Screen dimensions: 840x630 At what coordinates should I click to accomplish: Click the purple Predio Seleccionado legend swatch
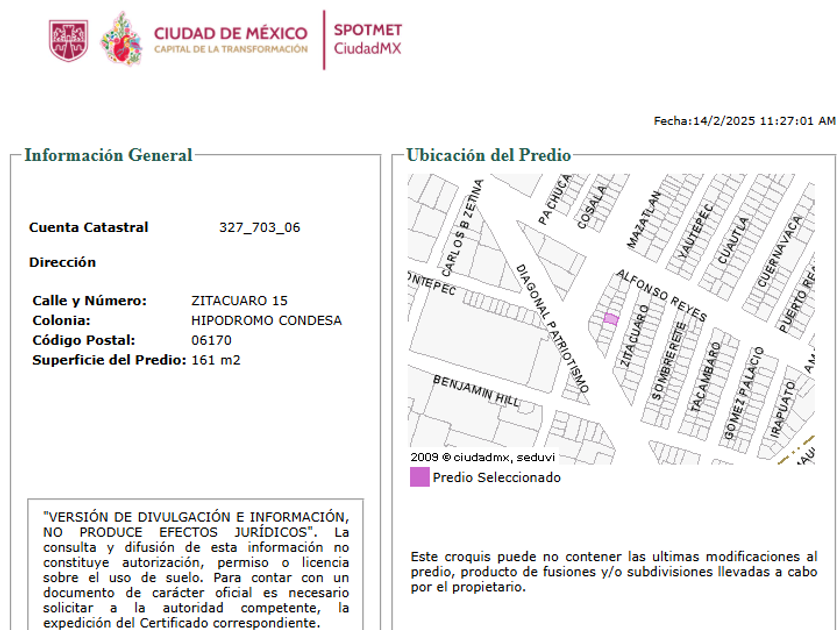[419, 477]
